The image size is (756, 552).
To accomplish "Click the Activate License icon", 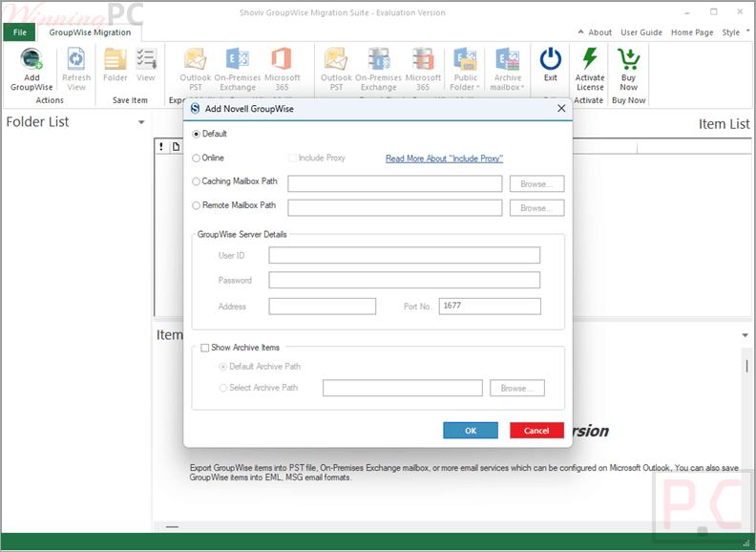I will coord(590,59).
